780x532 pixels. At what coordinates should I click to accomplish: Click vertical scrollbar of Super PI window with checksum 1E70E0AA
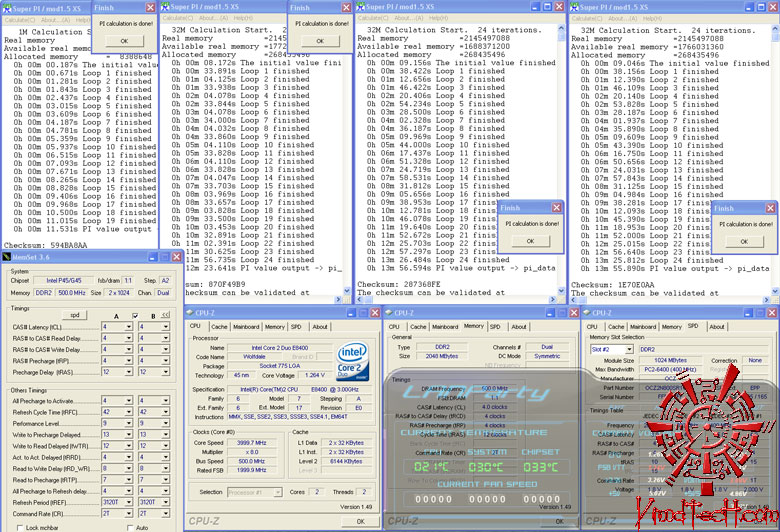[776, 160]
